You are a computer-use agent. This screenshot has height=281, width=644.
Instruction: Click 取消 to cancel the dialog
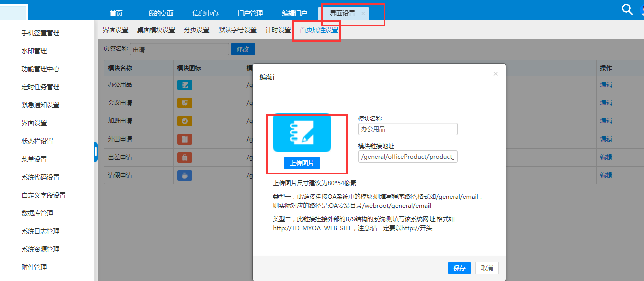pos(487,268)
